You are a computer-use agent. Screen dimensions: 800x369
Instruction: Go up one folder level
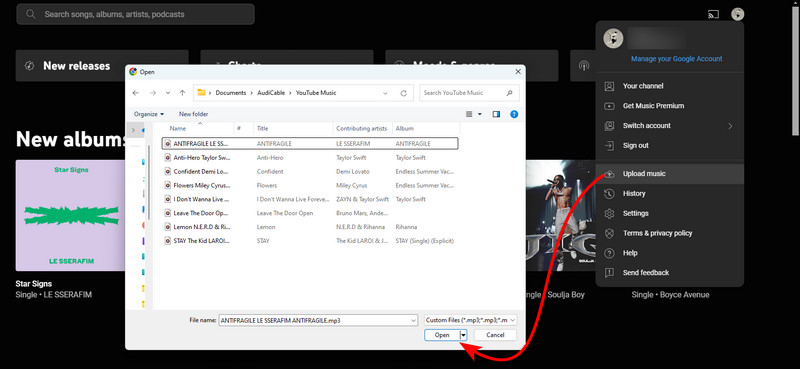coord(182,93)
